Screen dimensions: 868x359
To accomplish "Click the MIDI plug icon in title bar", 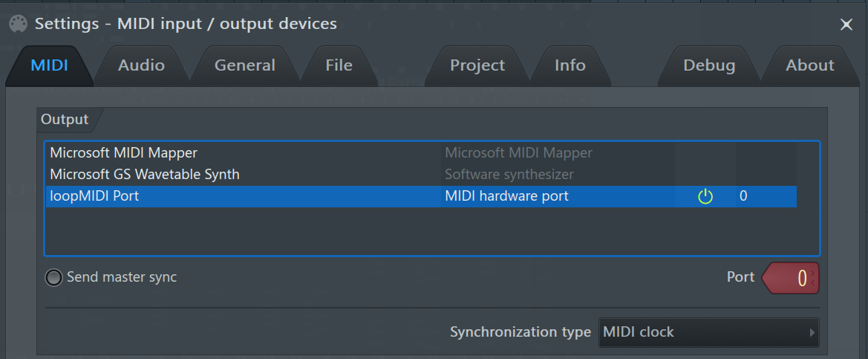I will pyautogui.click(x=19, y=24).
